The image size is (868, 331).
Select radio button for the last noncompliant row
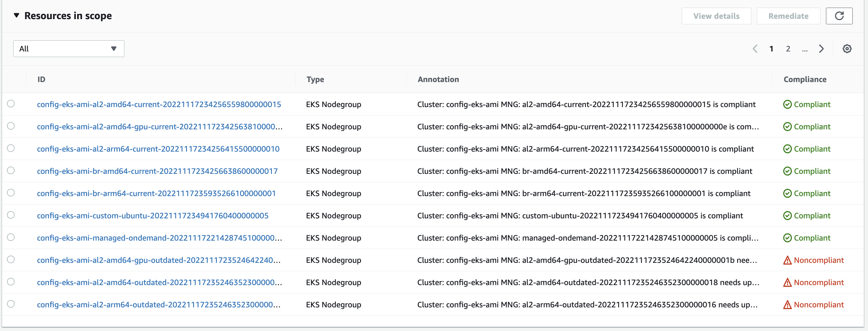11,304
